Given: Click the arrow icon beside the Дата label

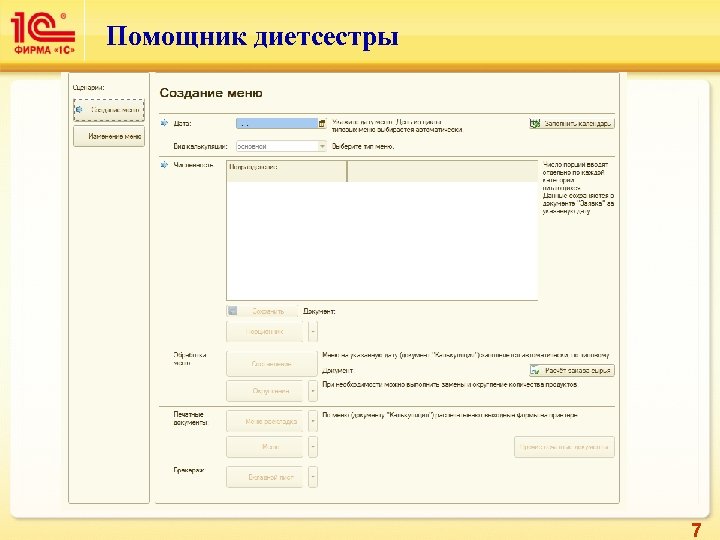Looking at the screenshot, I should [164, 123].
